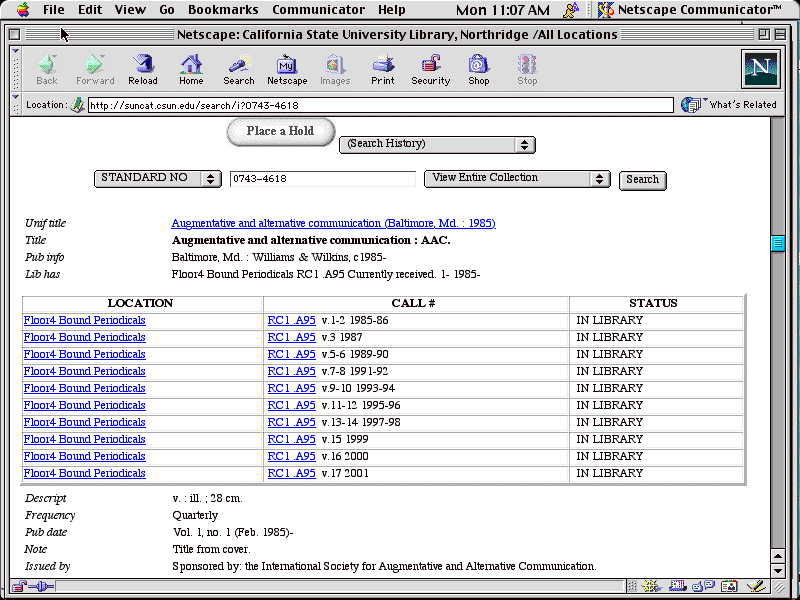The image size is (800, 600).
Task: Go to the Home page icon
Action: [x=191, y=69]
